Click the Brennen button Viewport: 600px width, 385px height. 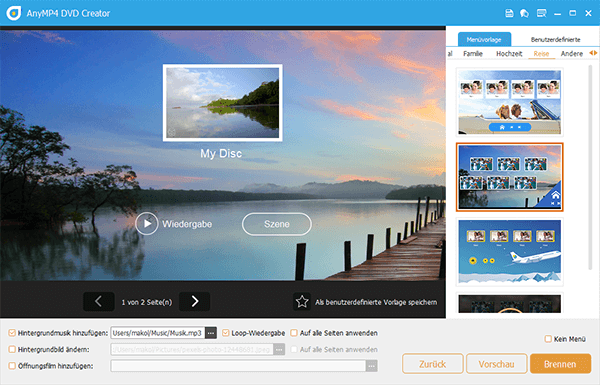point(560,364)
